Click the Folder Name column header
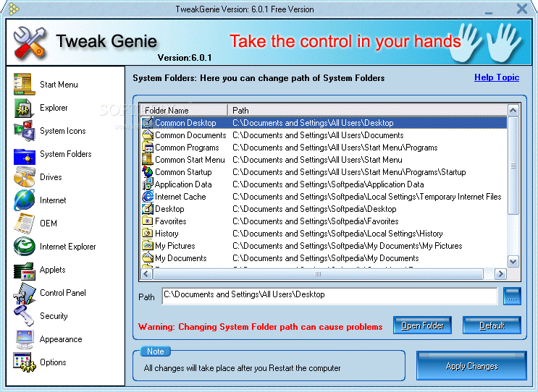This screenshot has width=538, height=392. [x=185, y=111]
